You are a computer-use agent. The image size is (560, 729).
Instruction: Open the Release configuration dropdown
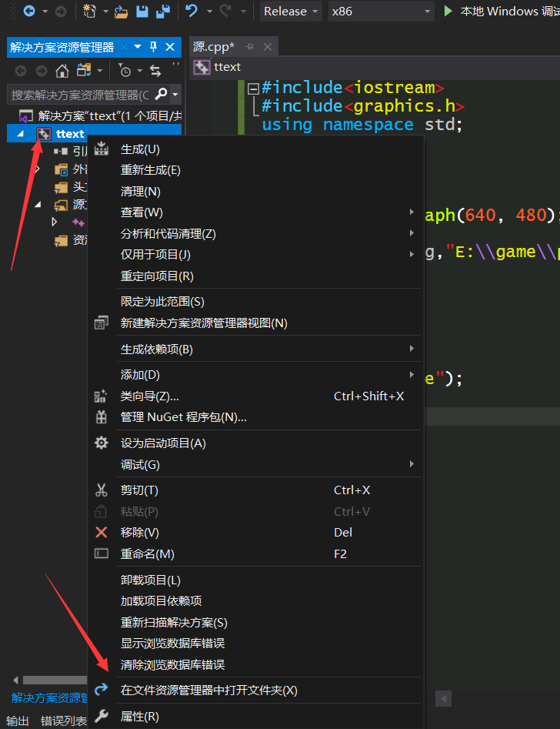pyautogui.click(x=291, y=11)
